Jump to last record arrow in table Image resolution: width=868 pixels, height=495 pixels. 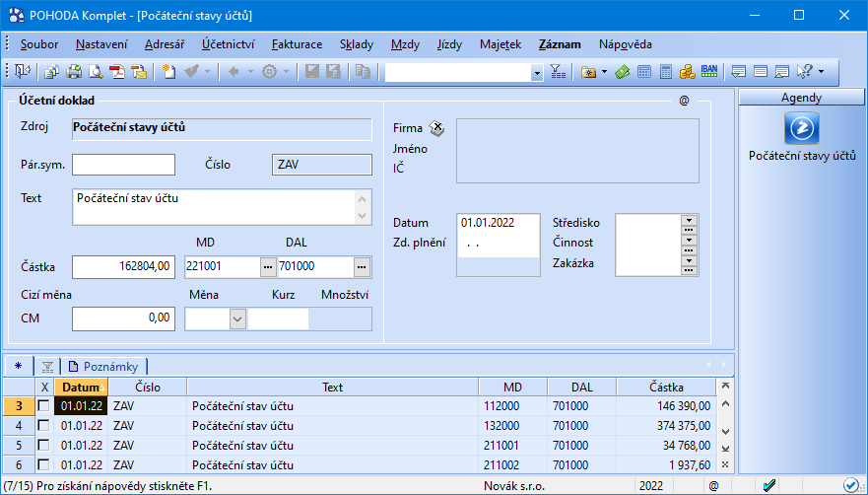click(x=726, y=448)
